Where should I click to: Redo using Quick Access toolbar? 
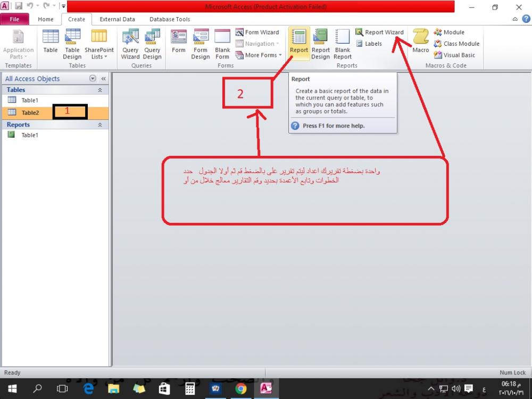pyautogui.click(x=46, y=6)
